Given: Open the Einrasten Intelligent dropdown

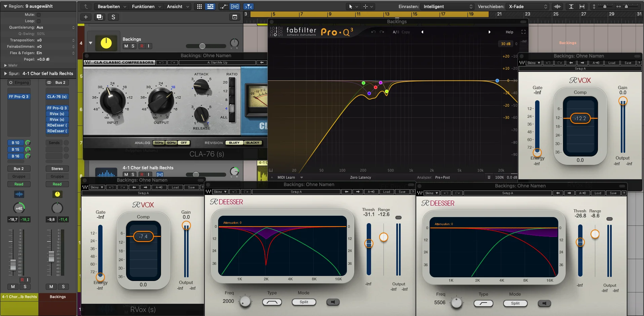Looking at the screenshot, I should 447,6.
